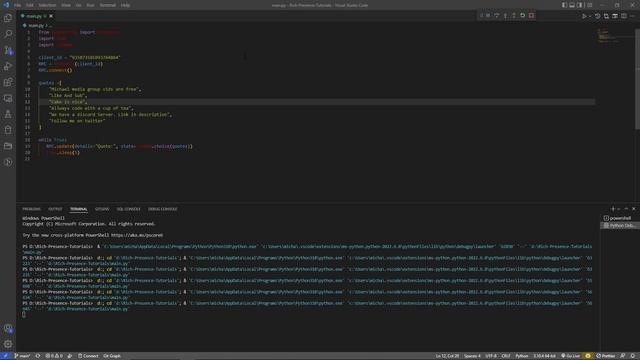
Task: Open the Terminal menu
Action: pos(107,5)
